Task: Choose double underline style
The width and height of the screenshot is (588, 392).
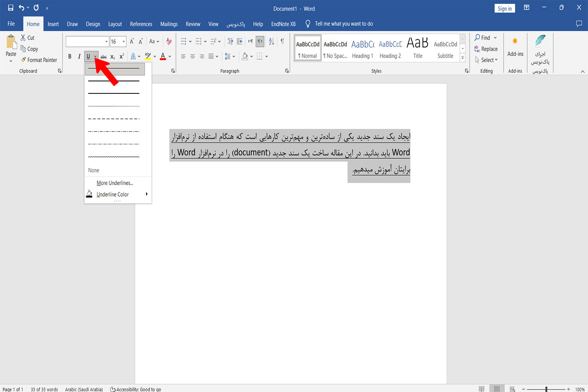Action: (114, 81)
